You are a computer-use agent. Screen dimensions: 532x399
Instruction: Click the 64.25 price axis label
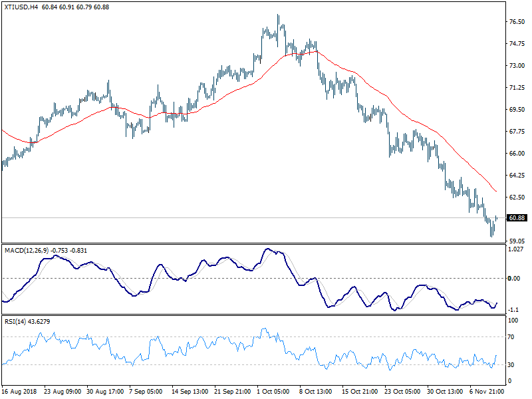517,176
